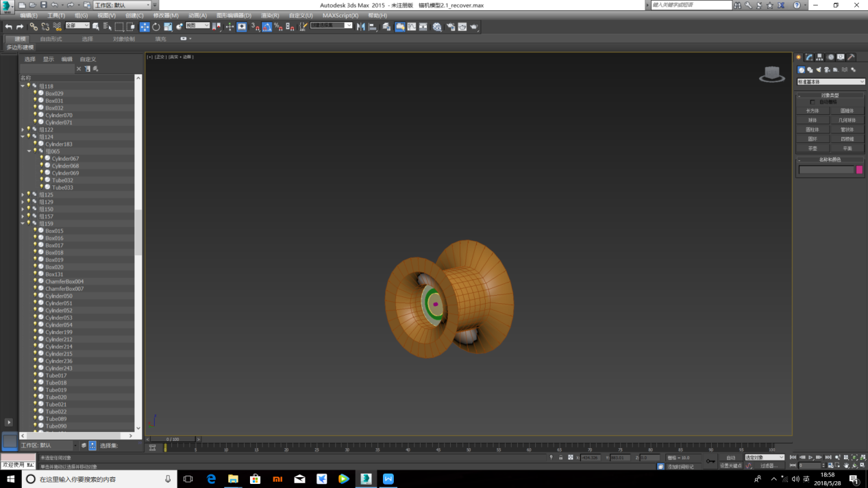Activate the Select and Rotate tool

pyautogui.click(x=156, y=27)
